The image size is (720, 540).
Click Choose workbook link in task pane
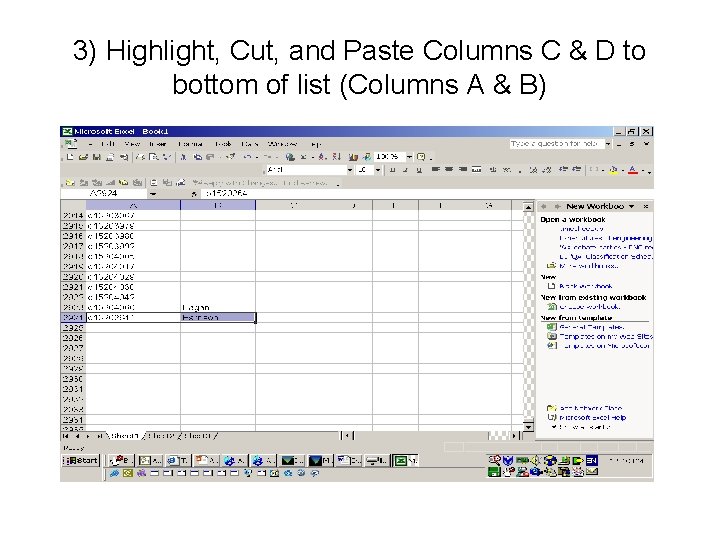coord(590,307)
